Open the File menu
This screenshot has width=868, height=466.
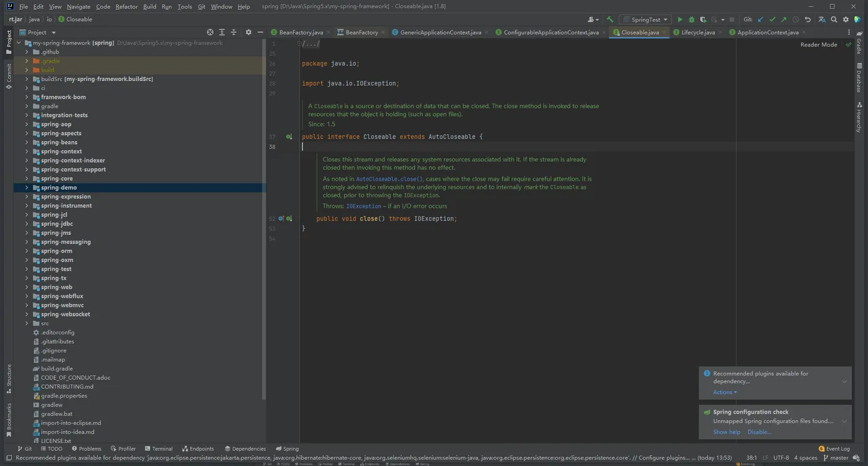(24, 7)
